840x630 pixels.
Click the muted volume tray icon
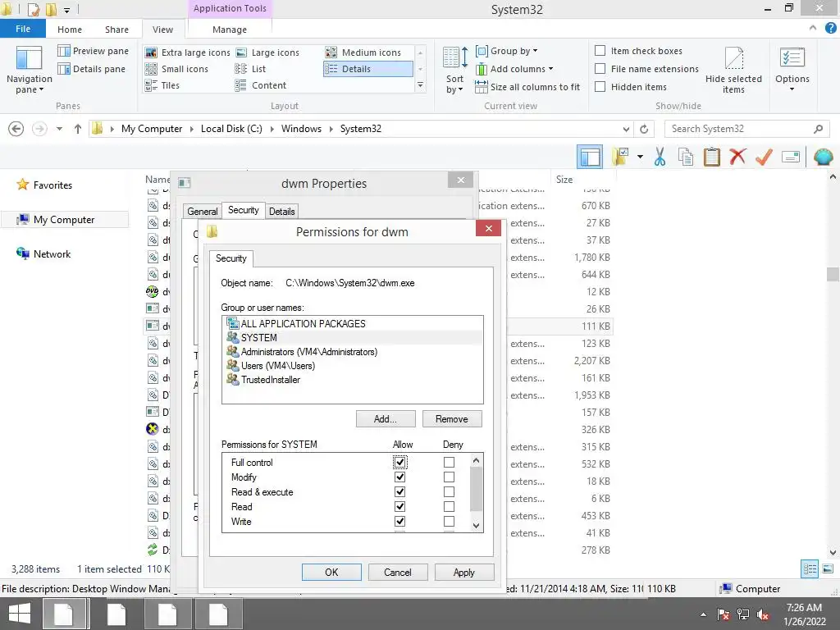pos(764,615)
